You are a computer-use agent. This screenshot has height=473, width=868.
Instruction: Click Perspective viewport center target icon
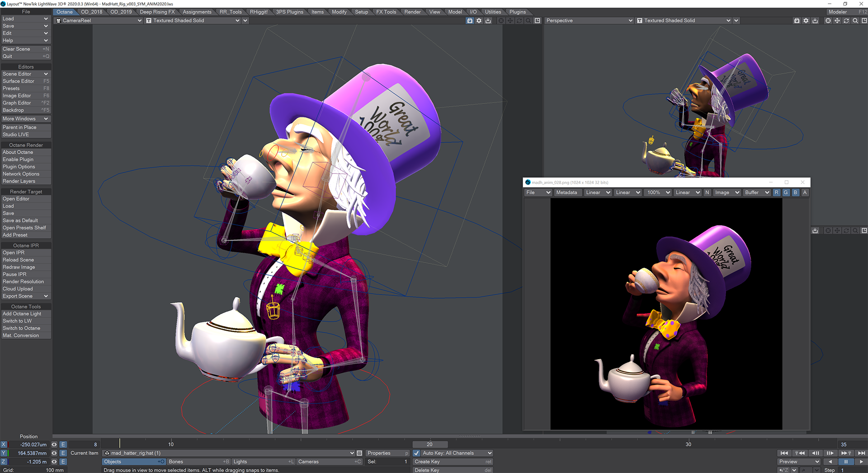(828, 20)
